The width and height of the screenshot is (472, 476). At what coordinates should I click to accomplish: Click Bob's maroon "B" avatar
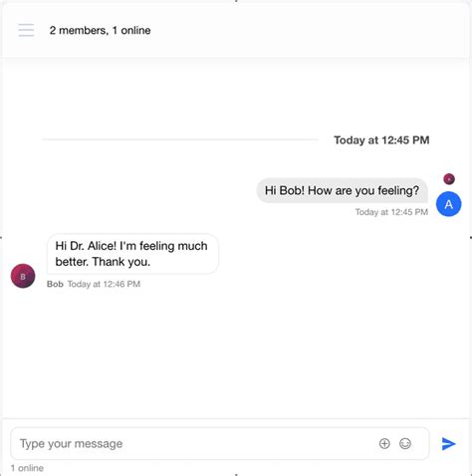23,276
